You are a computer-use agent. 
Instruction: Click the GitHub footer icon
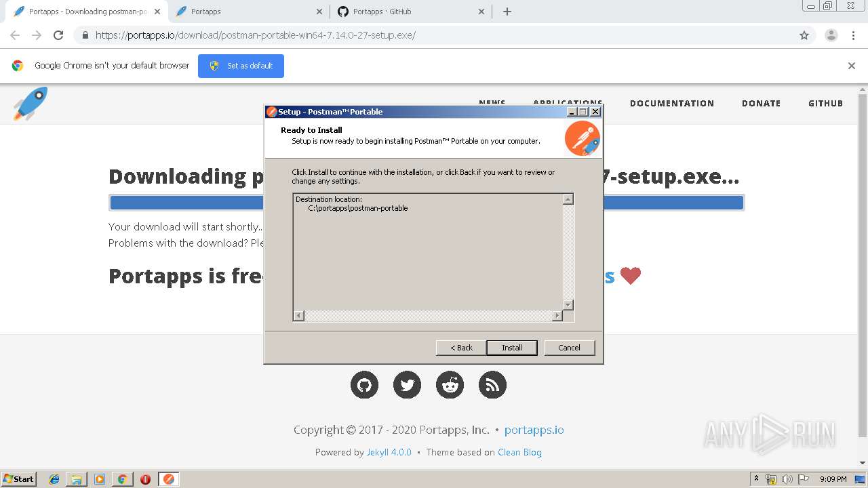coord(364,385)
